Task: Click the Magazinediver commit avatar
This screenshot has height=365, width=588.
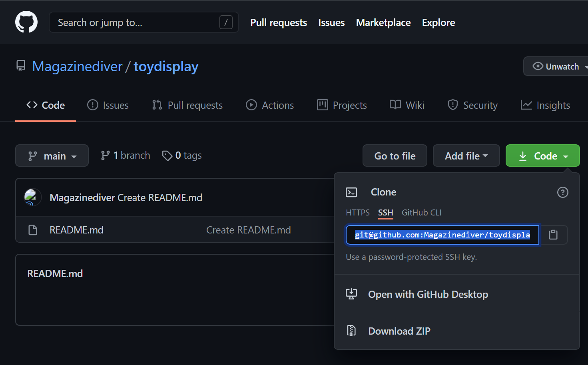Action: coord(33,197)
